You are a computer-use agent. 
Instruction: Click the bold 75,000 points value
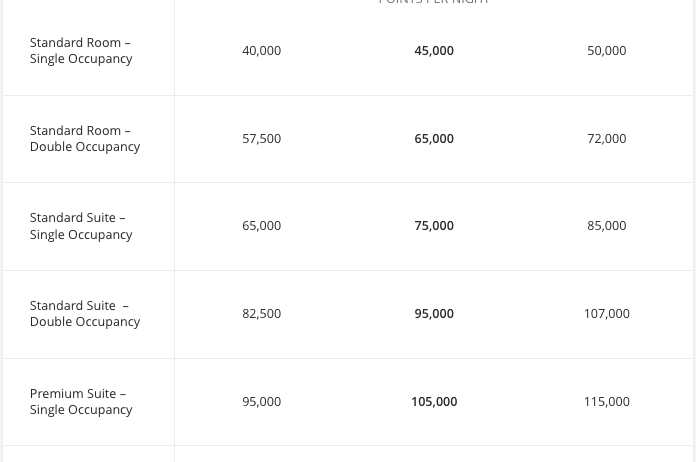click(434, 226)
